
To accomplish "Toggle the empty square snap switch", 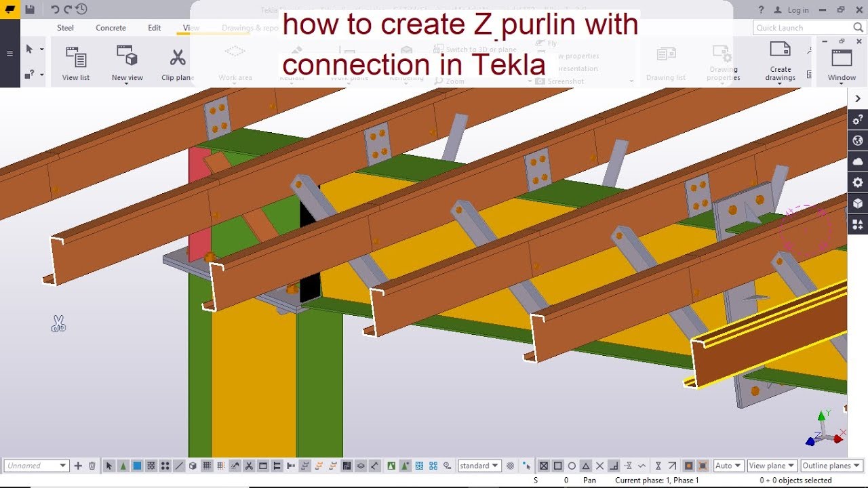I will 557,466.
